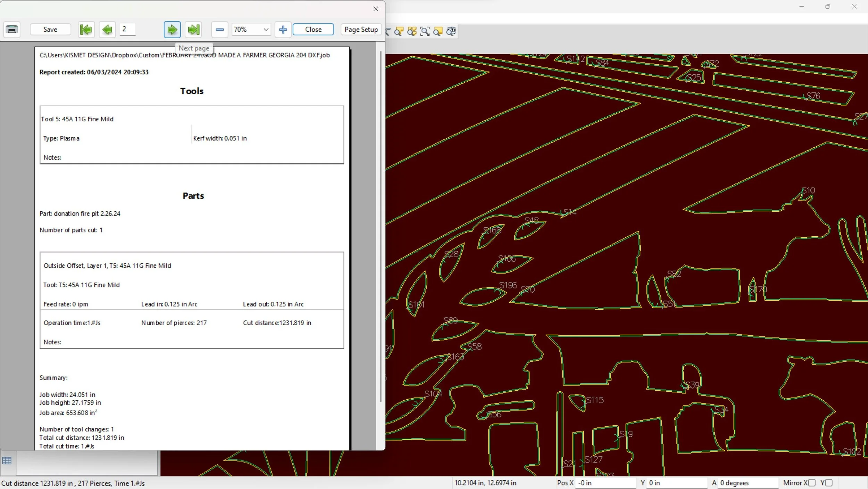Zoom out report with minus button
868x489 pixels.
point(219,30)
